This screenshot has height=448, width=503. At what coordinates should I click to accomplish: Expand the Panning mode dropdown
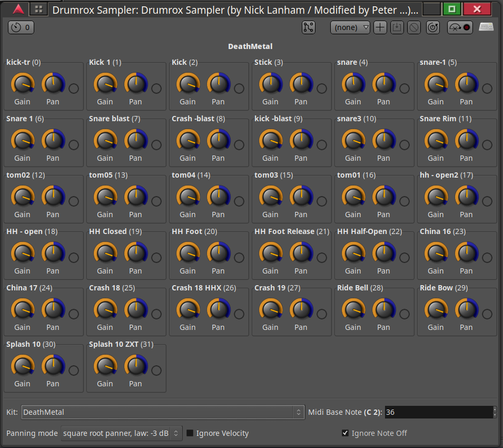coord(122,433)
